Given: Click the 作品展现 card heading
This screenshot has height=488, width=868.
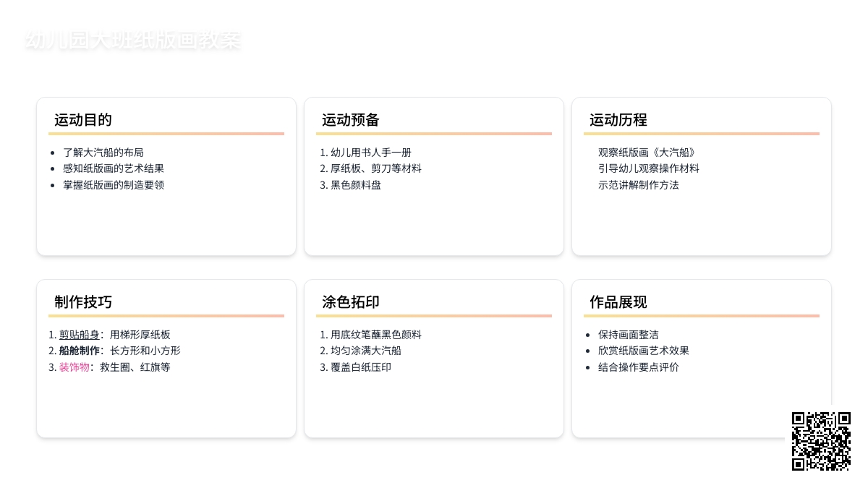Looking at the screenshot, I should click(x=618, y=302).
